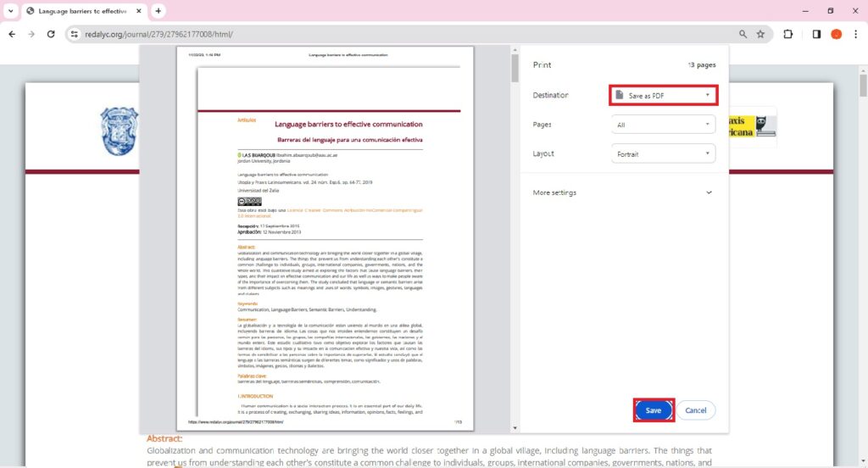
Task: Select the 'Language barriers to effective' tab
Action: coord(81,11)
